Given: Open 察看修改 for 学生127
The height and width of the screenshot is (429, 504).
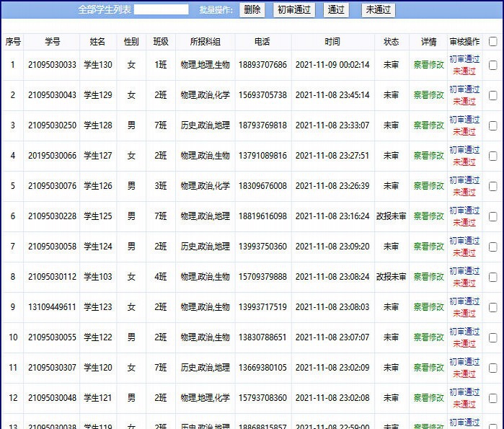Looking at the screenshot, I should click(428, 156).
